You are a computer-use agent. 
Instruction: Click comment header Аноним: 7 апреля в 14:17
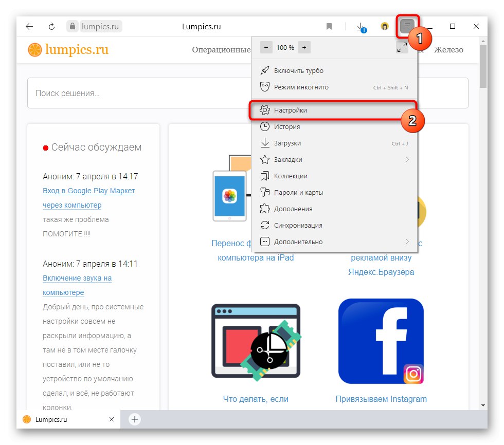coord(91,176)
